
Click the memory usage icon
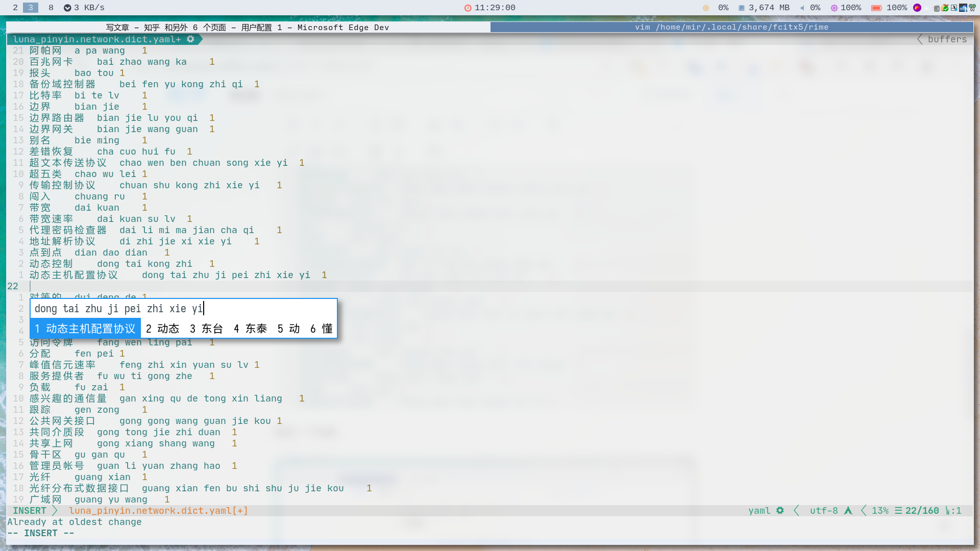coord(741,8)
